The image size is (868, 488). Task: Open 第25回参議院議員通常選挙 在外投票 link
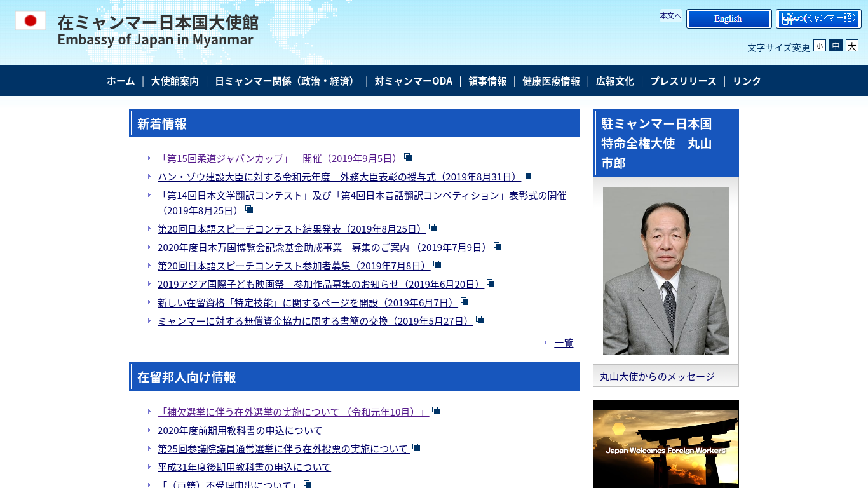[283, 449]
